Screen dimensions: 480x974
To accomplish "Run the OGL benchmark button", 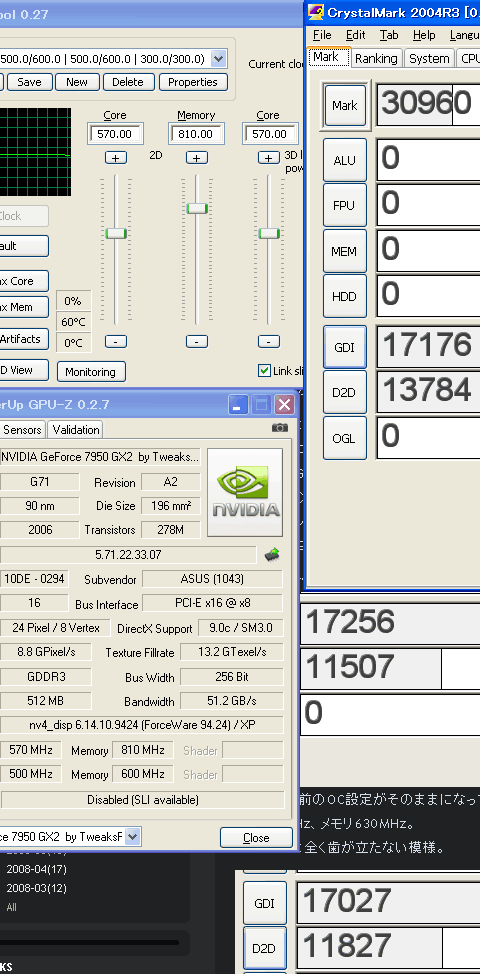I will click(x=345, y=438).
